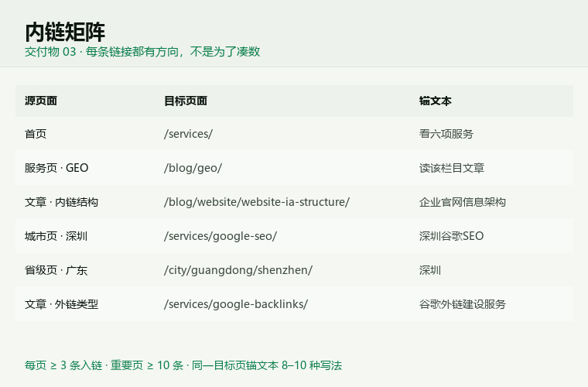Click the 企业官网信息架构 anchor text

pyautogui.click(x=463, y=202)
